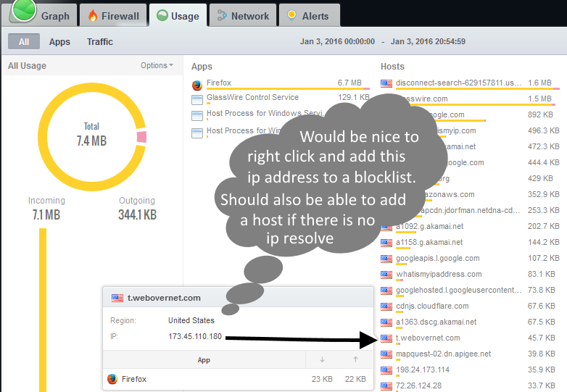Screen dimensions: 567x392
Task: Select the Apps usage filter
Action: tap(59, 42)
